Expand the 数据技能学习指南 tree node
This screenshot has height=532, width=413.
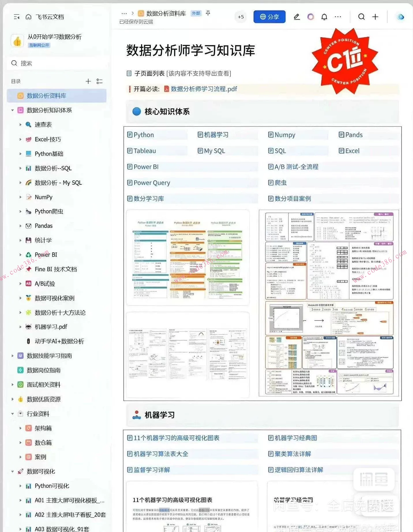[12, 356]
